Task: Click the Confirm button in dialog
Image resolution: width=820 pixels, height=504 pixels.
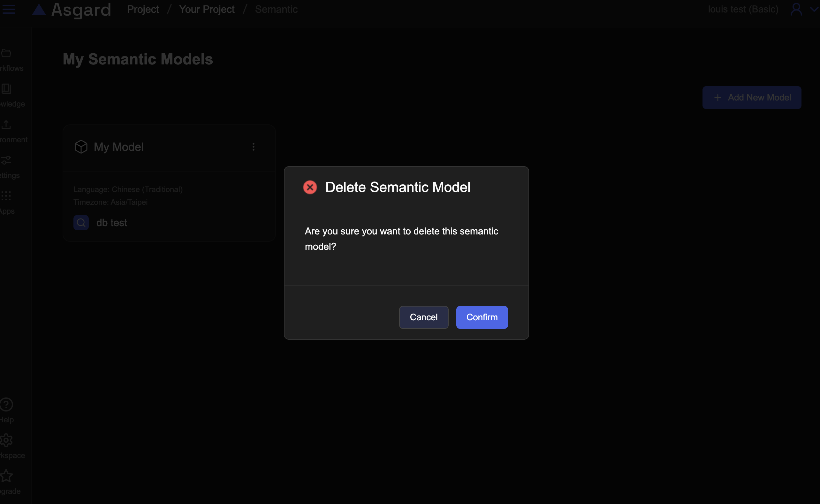Action: [482, 317]
